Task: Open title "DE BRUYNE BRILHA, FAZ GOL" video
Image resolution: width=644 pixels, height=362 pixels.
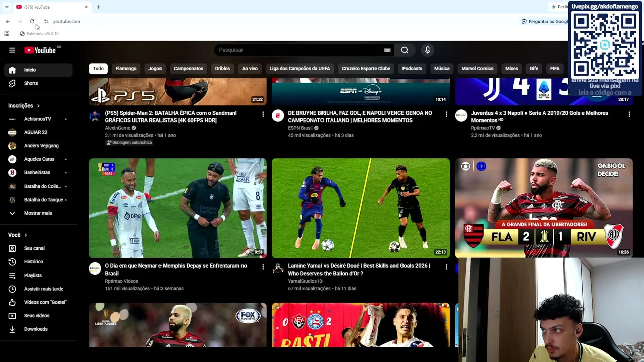Action: (x=360, y=117)
